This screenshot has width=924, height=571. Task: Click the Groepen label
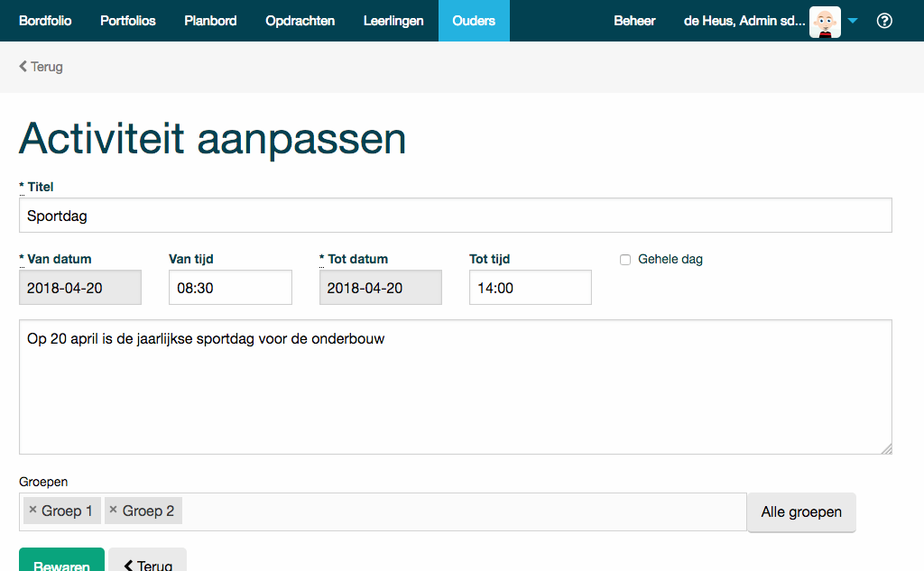(x=43, y=482)
